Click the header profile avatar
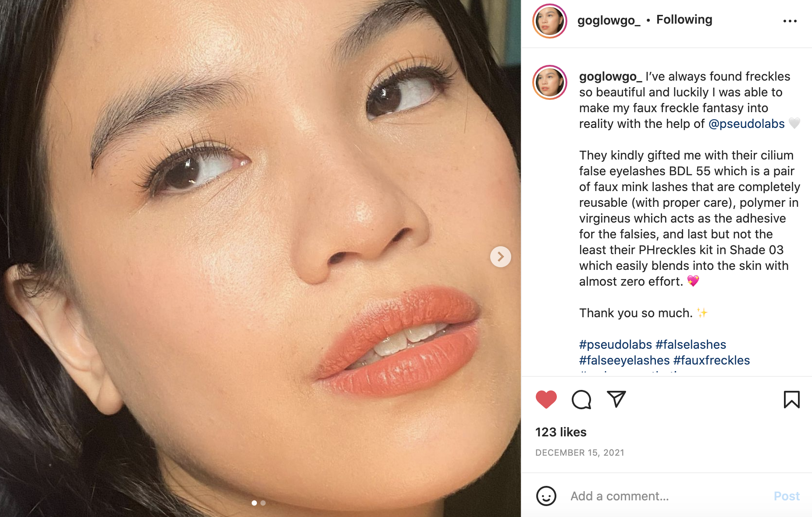812x517 pixels. (x=550, y=21)
